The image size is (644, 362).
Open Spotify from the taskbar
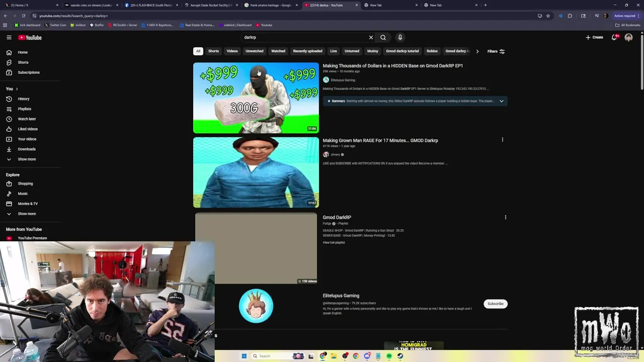point(389,356)
